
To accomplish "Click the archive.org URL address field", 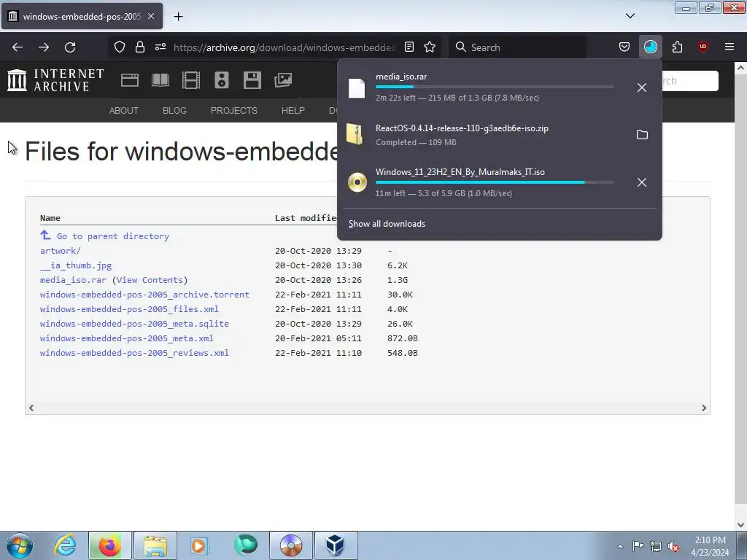I will (285, 47).
